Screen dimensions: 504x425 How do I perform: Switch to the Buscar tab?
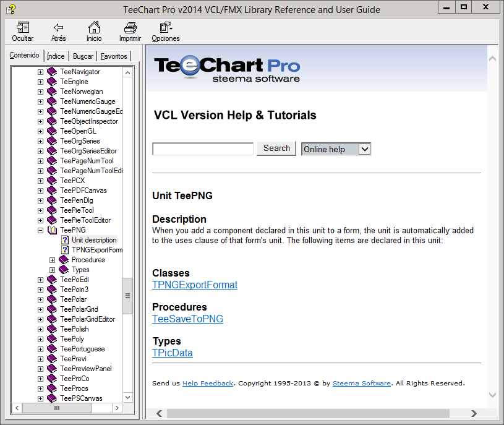pos(83,56)
